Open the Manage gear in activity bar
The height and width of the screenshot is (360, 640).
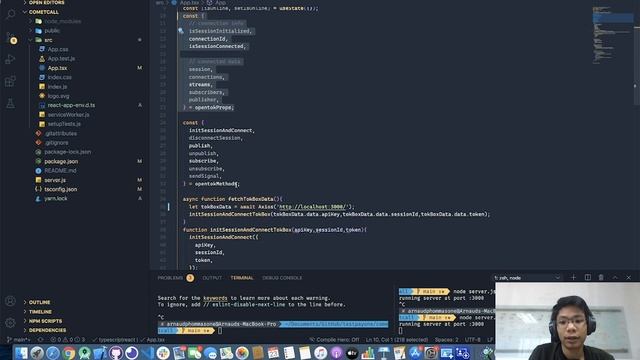tap(10, 322)
